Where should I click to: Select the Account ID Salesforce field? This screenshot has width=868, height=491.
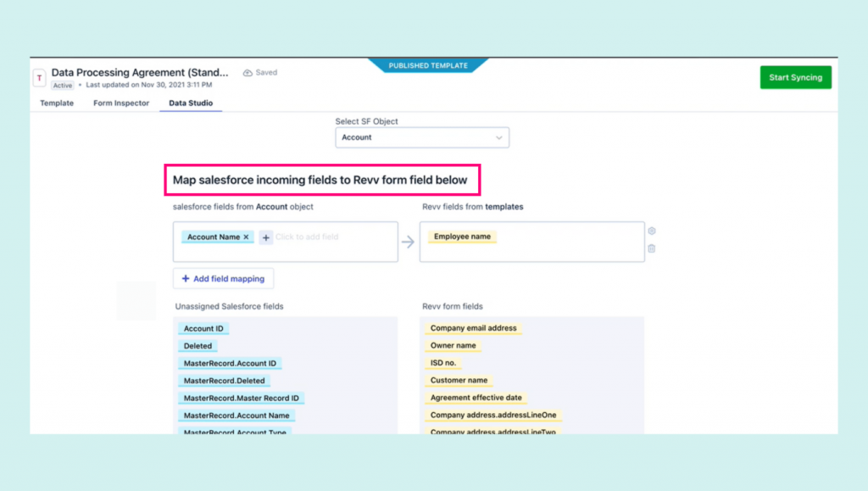(x=203, y=328)
